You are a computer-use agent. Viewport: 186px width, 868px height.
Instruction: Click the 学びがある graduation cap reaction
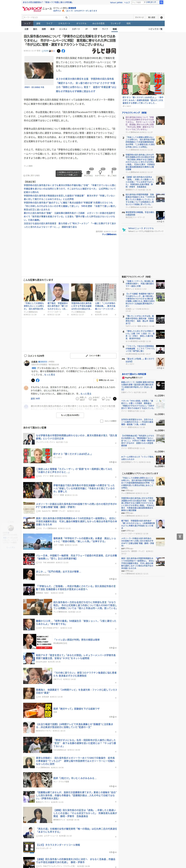89,173
